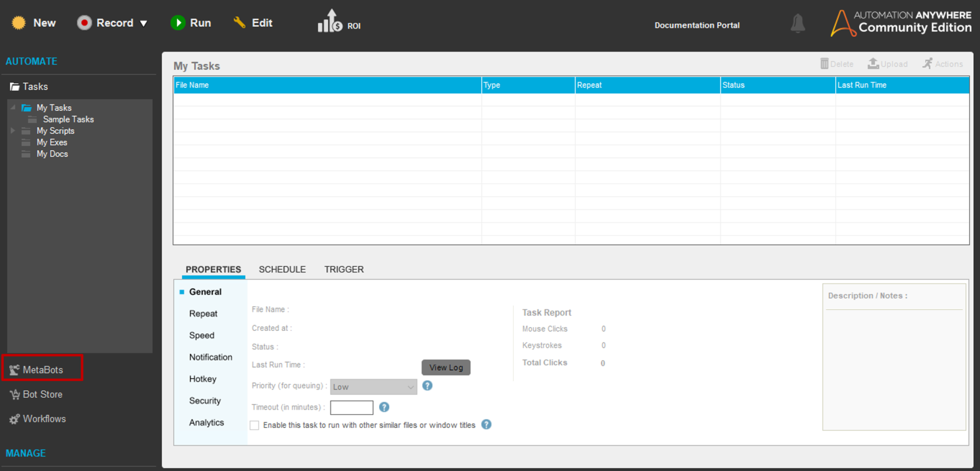Click the View Log button

coord(445,367)
